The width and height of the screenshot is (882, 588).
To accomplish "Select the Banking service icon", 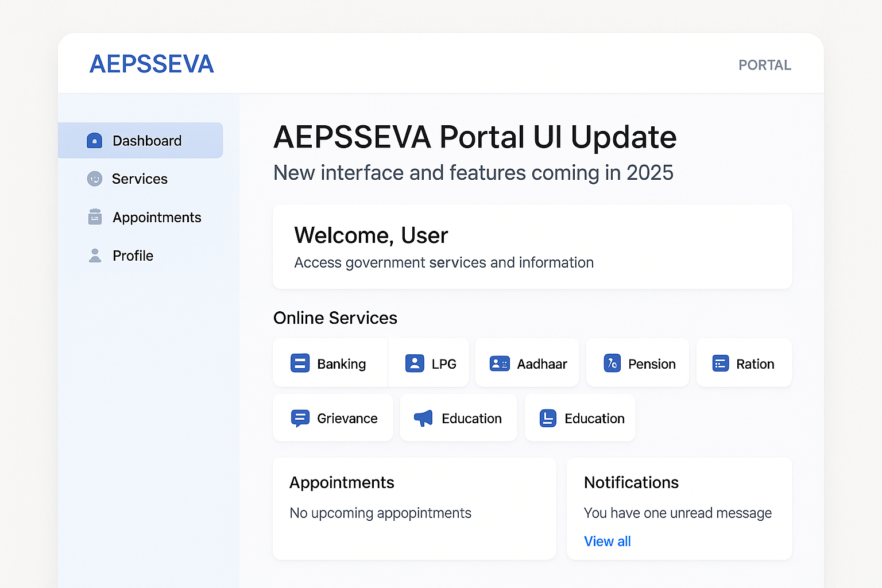I will coord(300,363).
